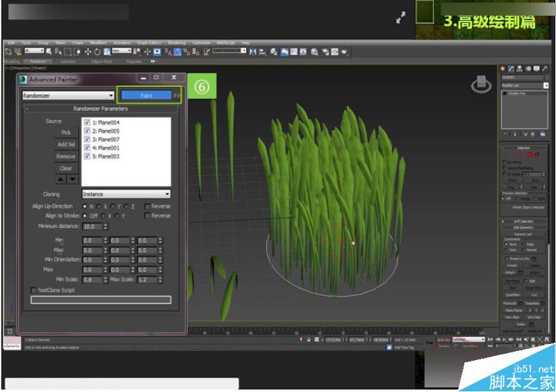This screenshot has height=392, width=556.
Task: Move the selected source down with the down arrow
Action: click(72, 179)
